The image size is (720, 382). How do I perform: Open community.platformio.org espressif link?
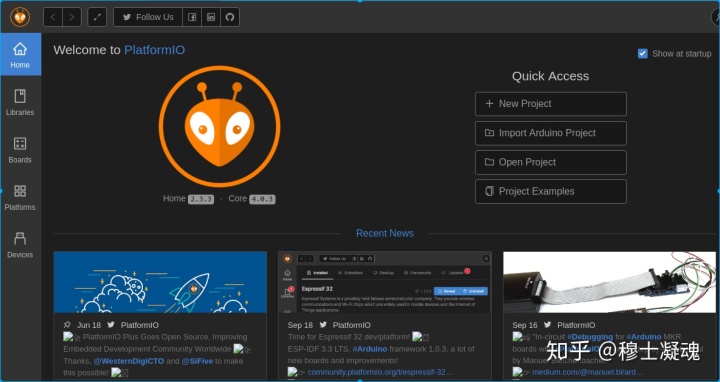pos(380,372)
